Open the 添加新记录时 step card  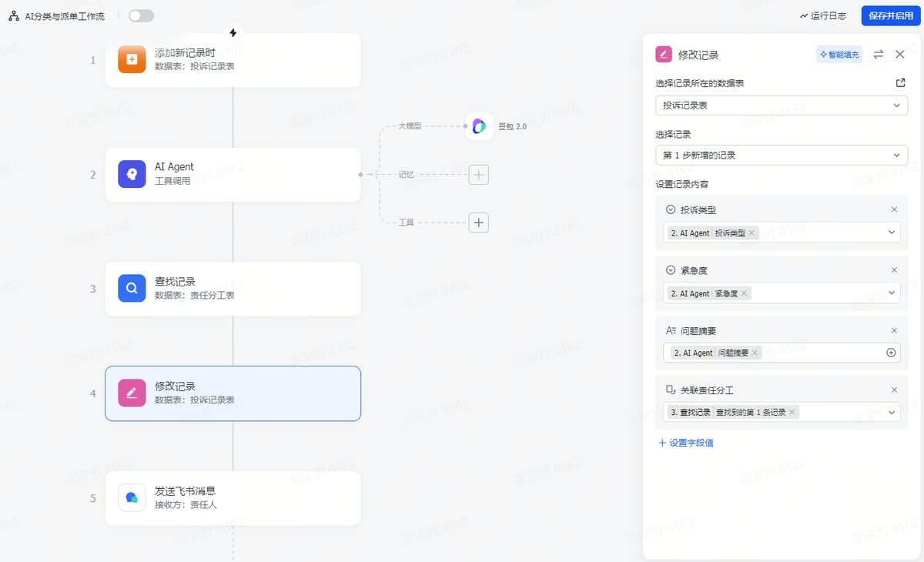(233, 60)
